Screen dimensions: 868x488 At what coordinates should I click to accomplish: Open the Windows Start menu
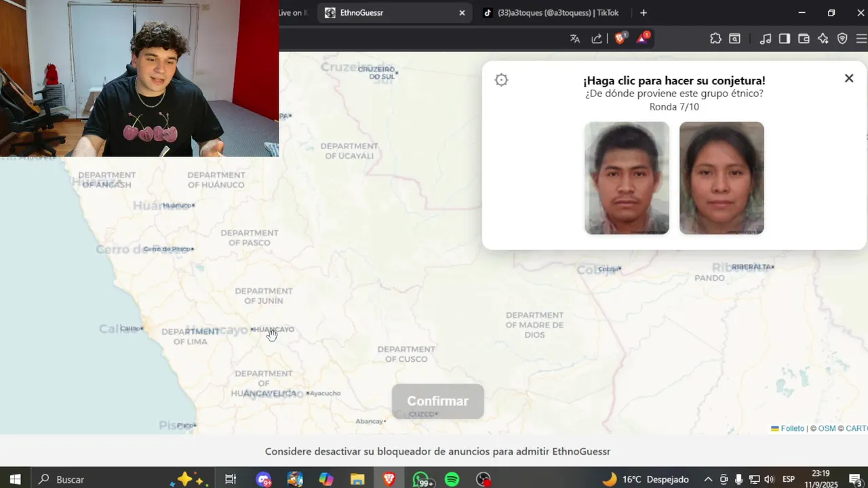tap(15, 479)
